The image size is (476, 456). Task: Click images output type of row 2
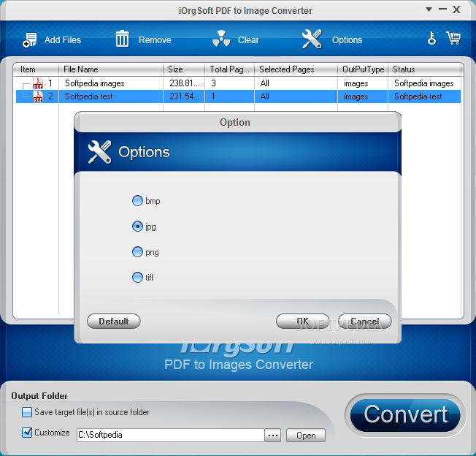pos(356,96)
